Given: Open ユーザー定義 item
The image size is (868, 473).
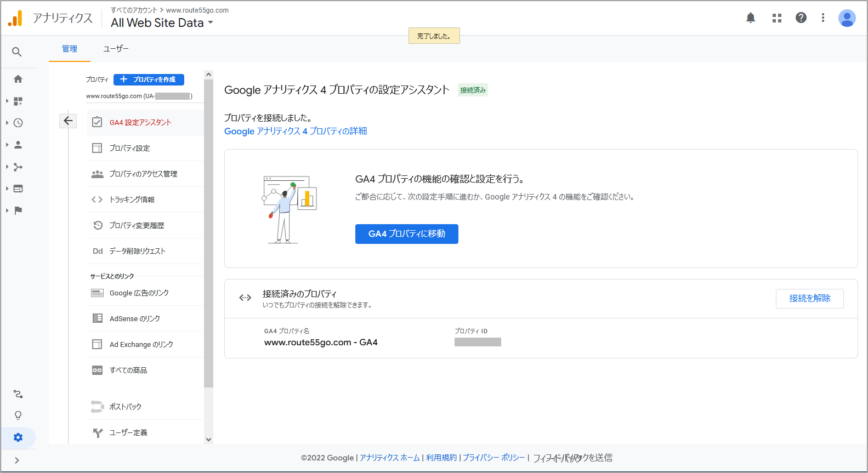Looking at the screenshot, I should pos(145,432).
